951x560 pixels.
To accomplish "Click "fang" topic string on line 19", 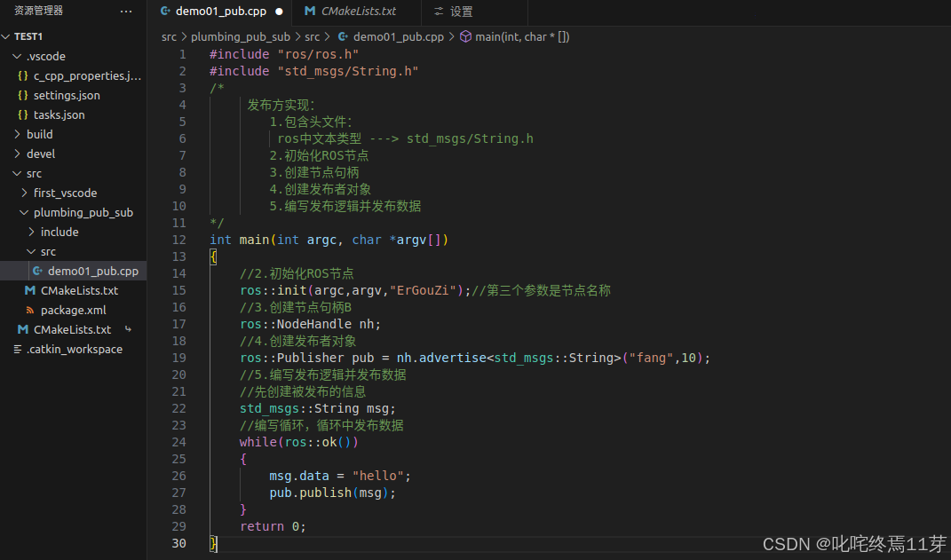I will pos(652,358).
